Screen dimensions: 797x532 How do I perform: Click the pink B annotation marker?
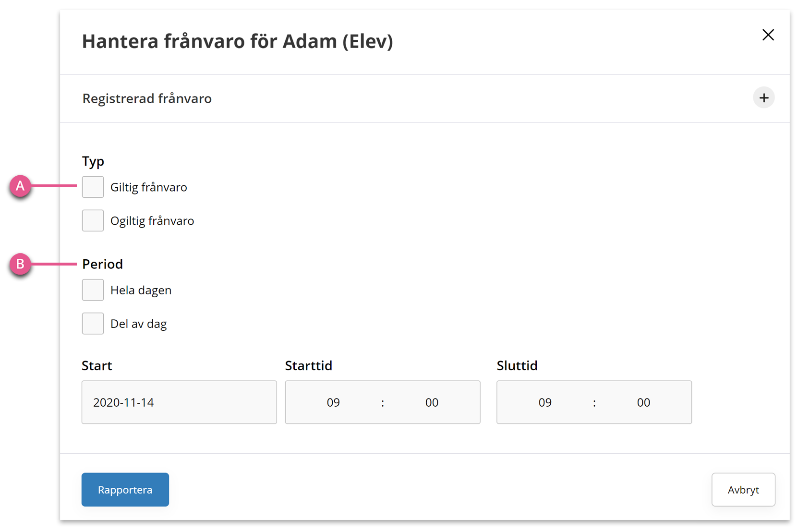20,264
